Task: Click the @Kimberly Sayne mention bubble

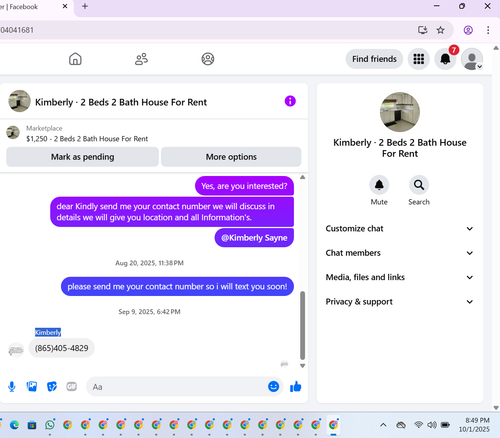Action: (x=254, y=238)
